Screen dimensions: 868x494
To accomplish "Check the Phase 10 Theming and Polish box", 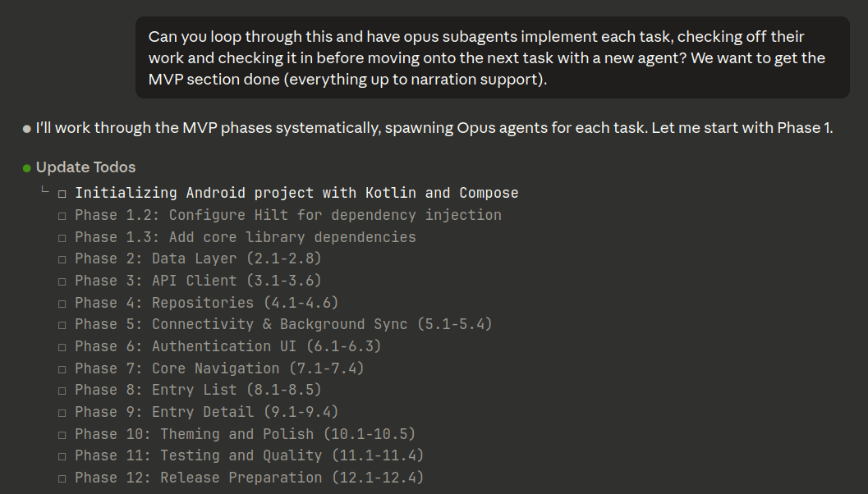I will [62, 435].
